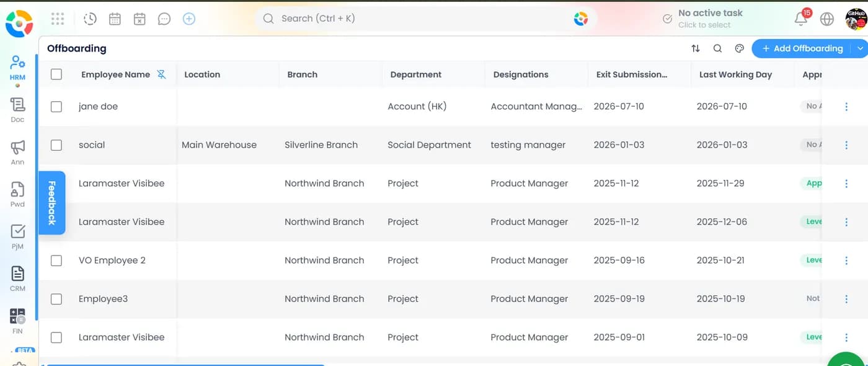868x366 pixels.
Task: Open the calendar icon marked with an x
Action: 139,19
